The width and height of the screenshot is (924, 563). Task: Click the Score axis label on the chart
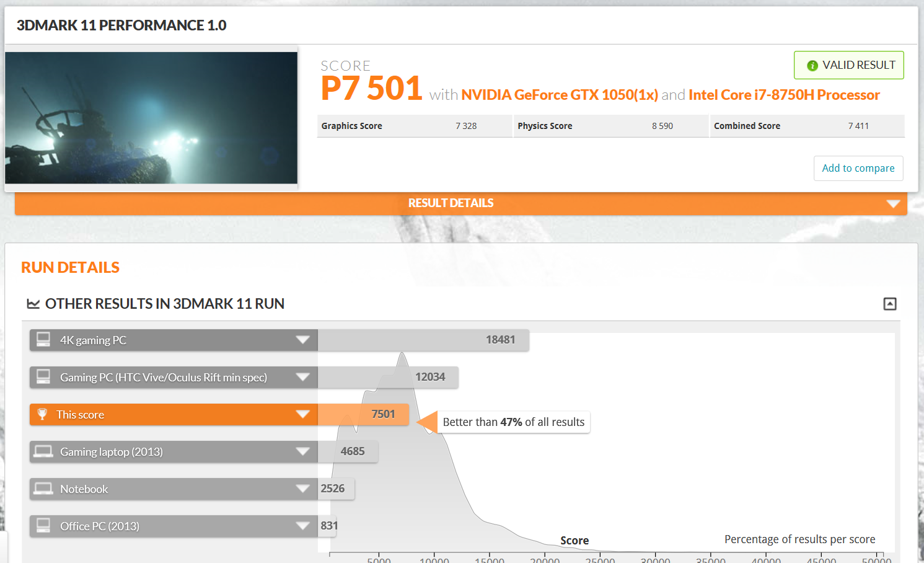[x=574, y=541]
